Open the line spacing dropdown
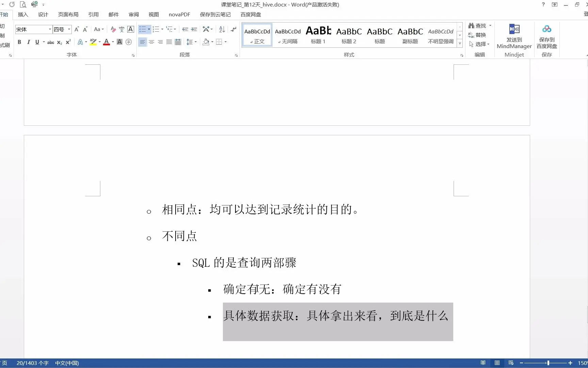This screenshot has height=368, width=588. (x=192, y=42)
